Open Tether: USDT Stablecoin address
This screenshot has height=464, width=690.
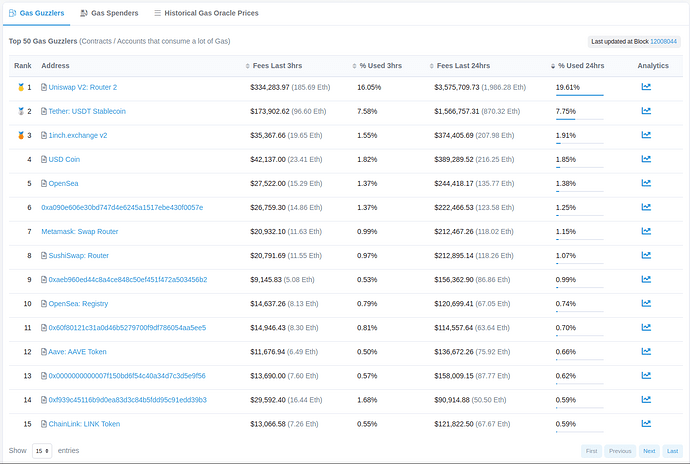pyautogui.click(x=87, y=111)
